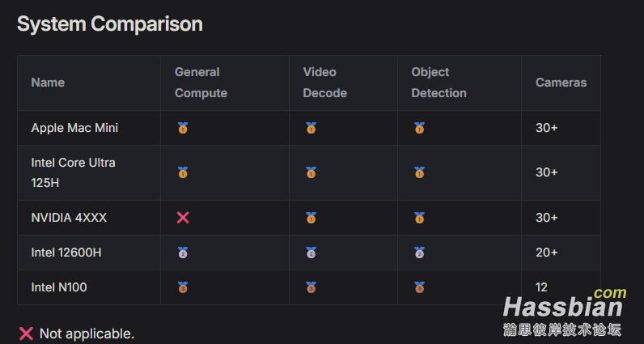644x344 pixels.
Task: Click Apple Mac Mini Video Decode gold medal
Action: click(x=311, y=128)
